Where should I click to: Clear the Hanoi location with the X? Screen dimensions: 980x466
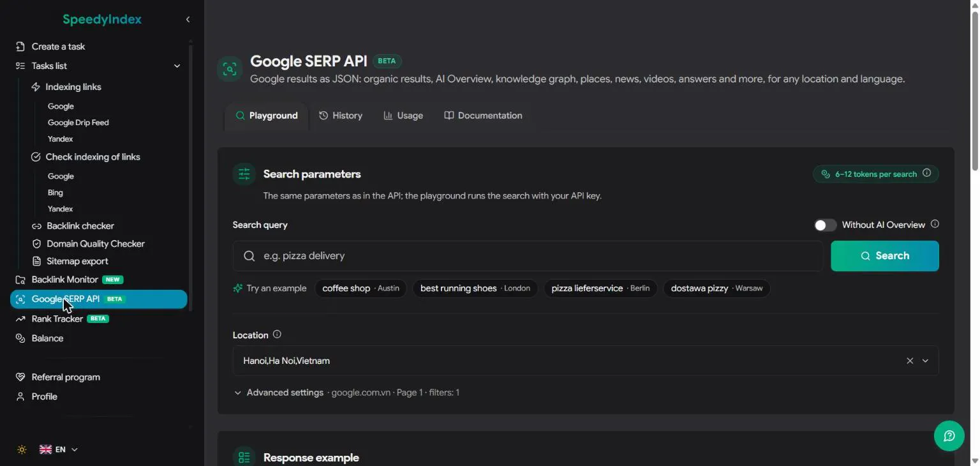pos(910,361)
